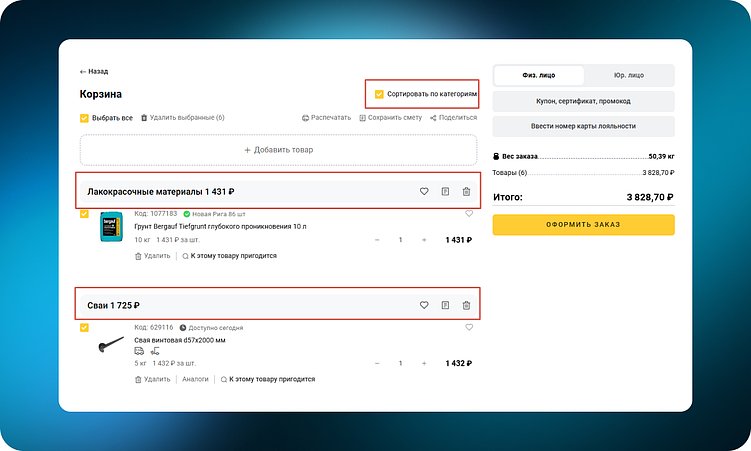This screenshot has height=451, width=751.
Task: Click the Вес заказа 50,39 кг line
Action: [x=583, y=157]
